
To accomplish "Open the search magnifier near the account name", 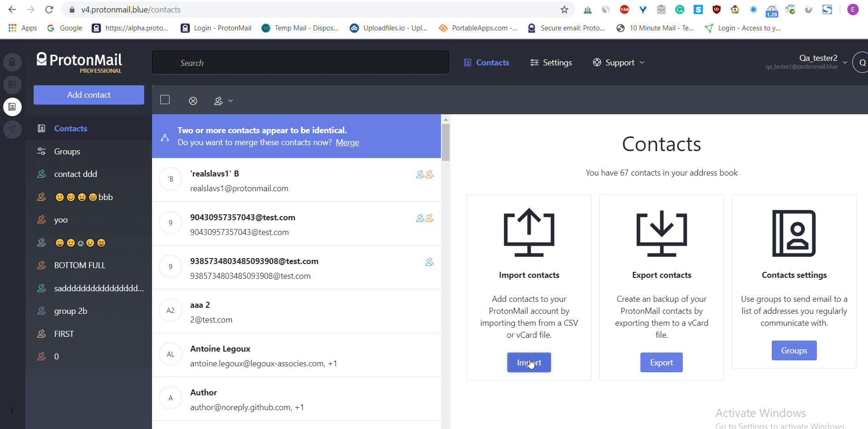I will pyautogui.click(x=861, y=62).
